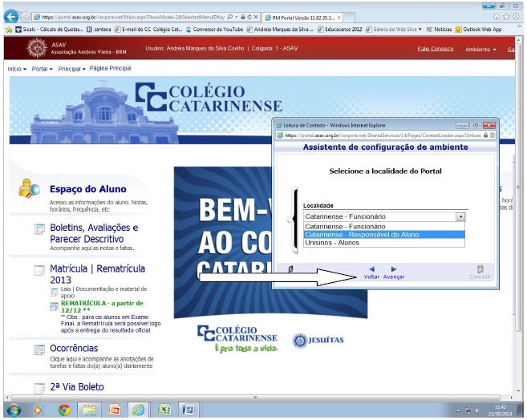527x420 pixels.
Task: Select Unisinos - Alunos option
Action: 384,243
